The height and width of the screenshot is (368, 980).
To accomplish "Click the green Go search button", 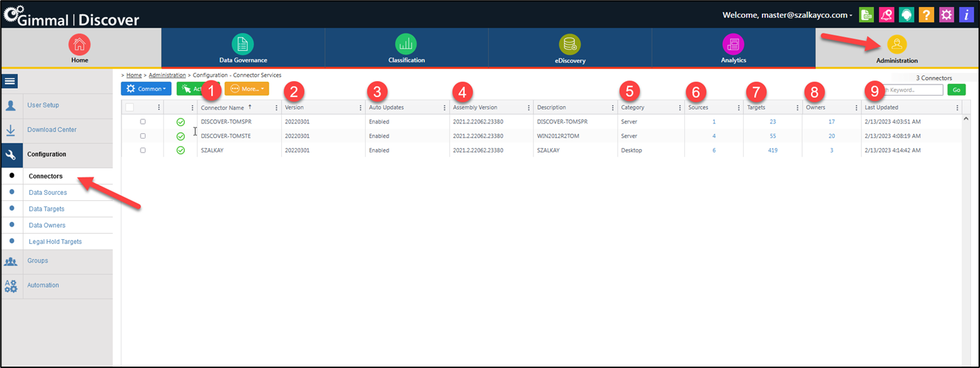I will click(956, 90).
